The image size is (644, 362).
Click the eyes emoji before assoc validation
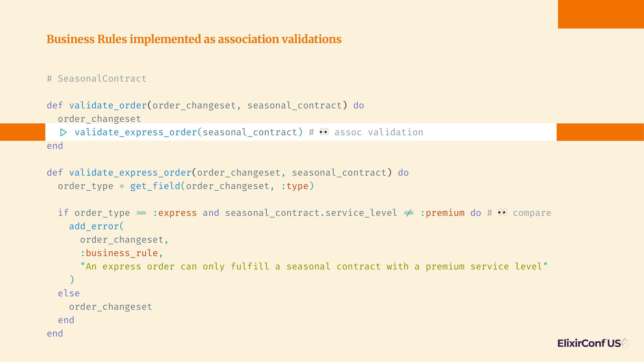tap(324, 132)
